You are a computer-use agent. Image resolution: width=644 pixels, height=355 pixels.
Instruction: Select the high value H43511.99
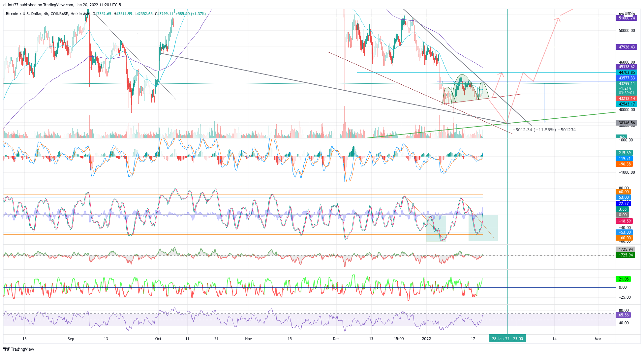pos(123,14)
